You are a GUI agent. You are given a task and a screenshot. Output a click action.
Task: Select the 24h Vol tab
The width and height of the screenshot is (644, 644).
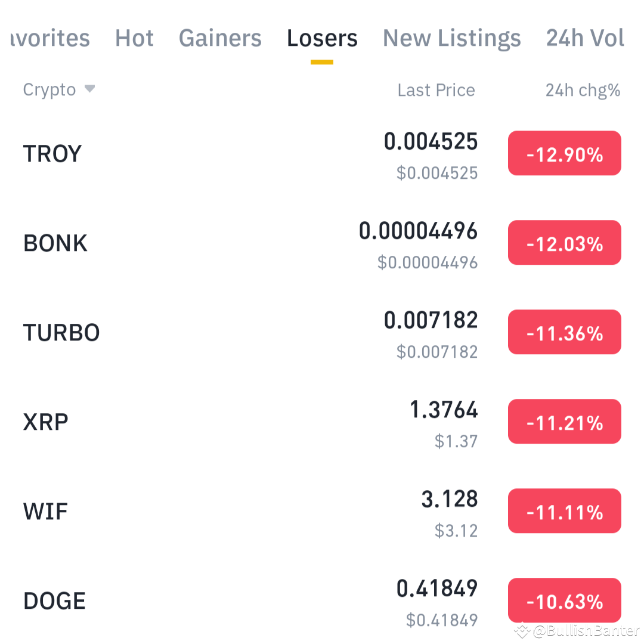(x=585, y=38)
